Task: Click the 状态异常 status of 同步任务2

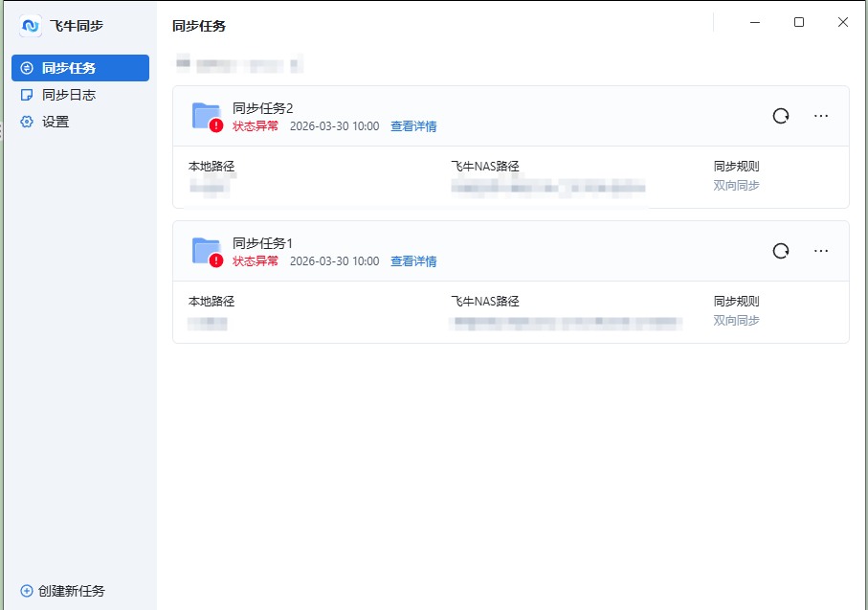Action: pyautogui.click(x=256, y=126)
